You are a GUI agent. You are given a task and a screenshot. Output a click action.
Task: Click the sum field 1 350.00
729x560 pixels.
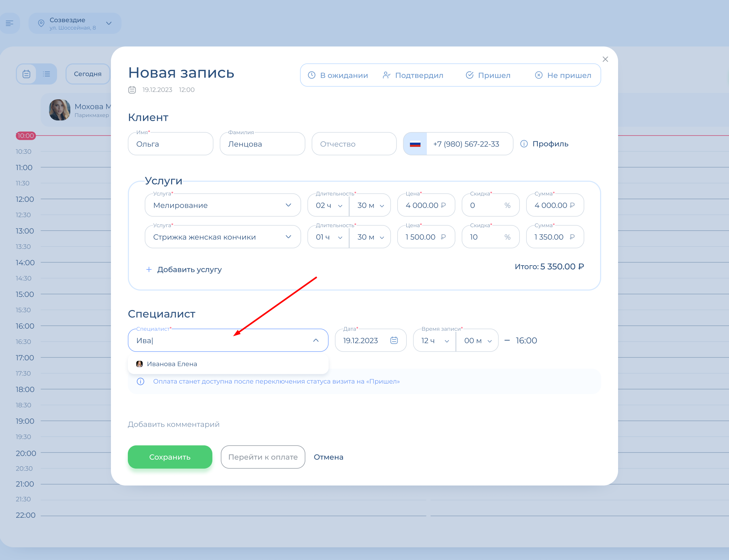click(555, 237)
